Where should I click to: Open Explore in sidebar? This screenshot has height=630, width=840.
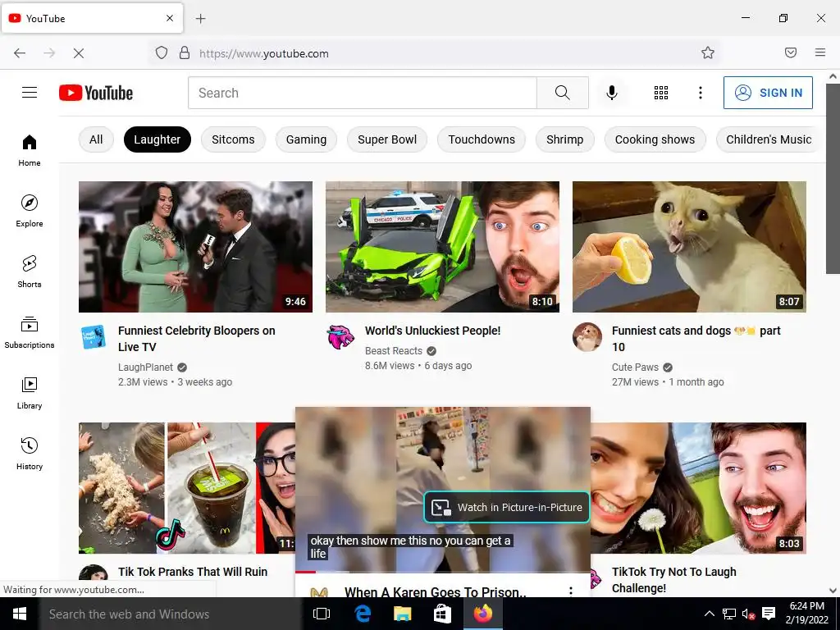(x=30, y=211)
